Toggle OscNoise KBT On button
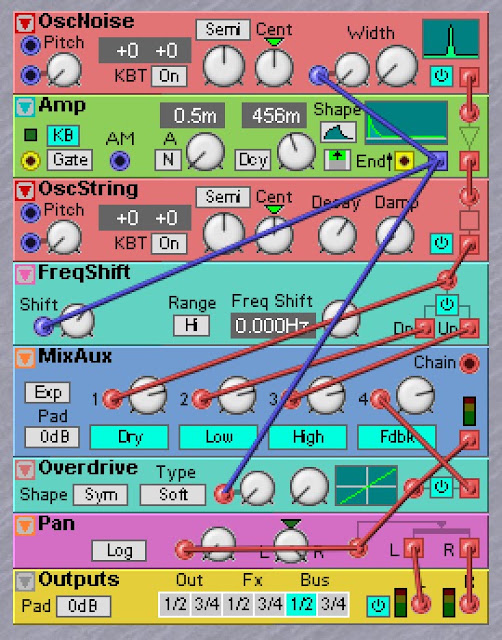 [x=169, y=76]
